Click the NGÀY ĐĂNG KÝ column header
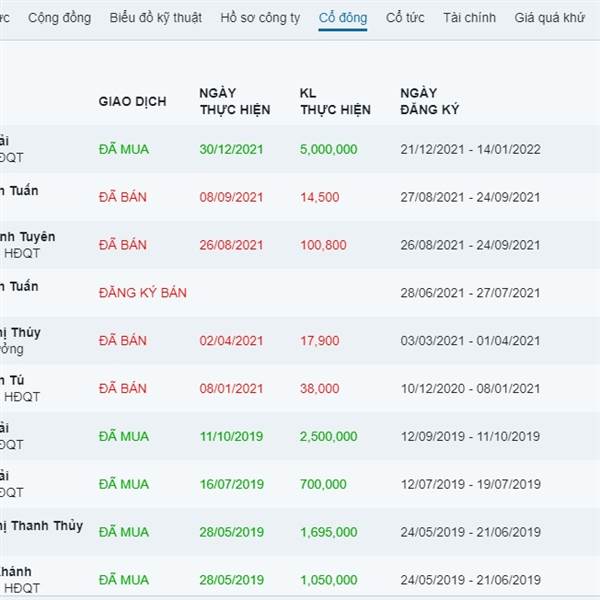The image size is (600, 600). tap(429, 101)
